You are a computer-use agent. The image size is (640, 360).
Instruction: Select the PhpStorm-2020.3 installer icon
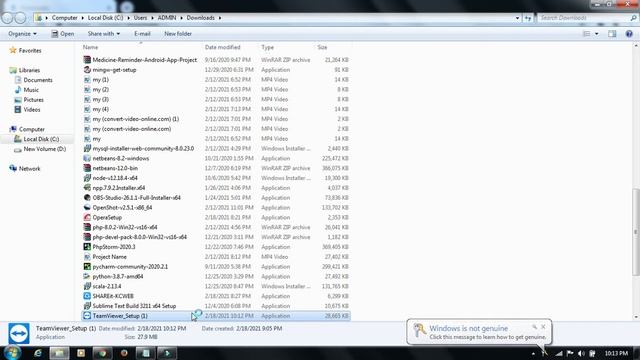87,247
